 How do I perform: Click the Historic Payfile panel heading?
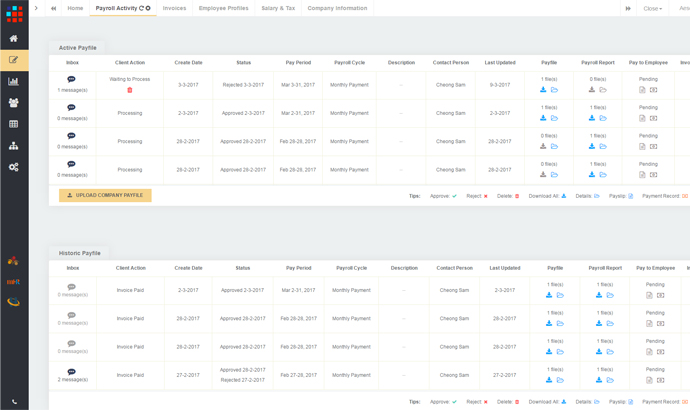80,253
